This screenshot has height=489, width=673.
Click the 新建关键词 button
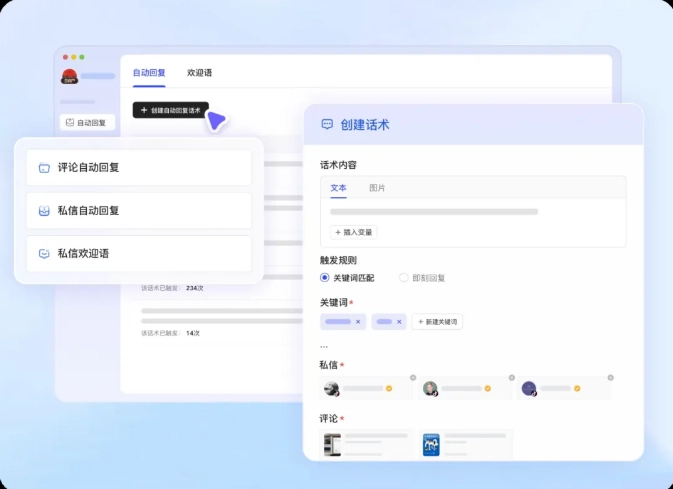point(437,322)
